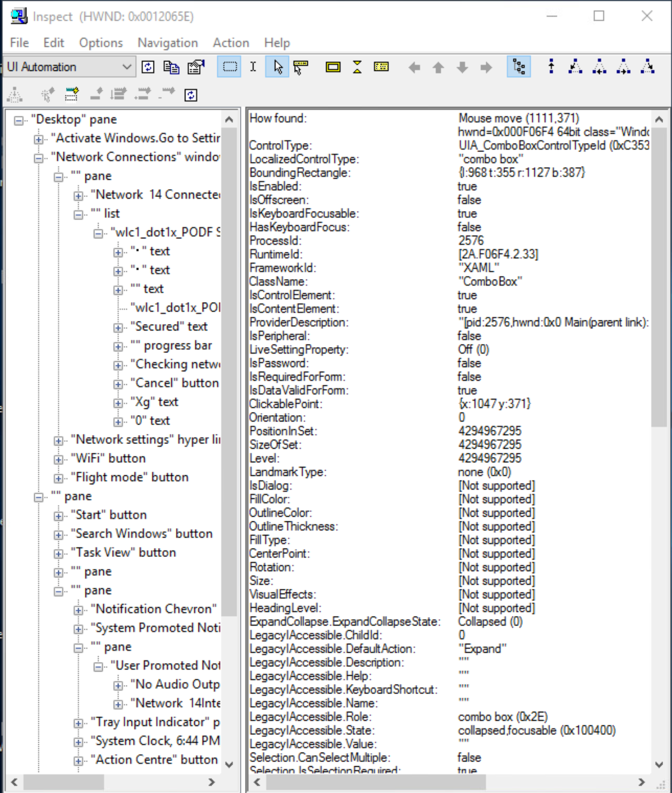The image size is (672, 793).
Task: Click the properties pane's horizontal scroll-right arrow
Action: tap(641, 782)
